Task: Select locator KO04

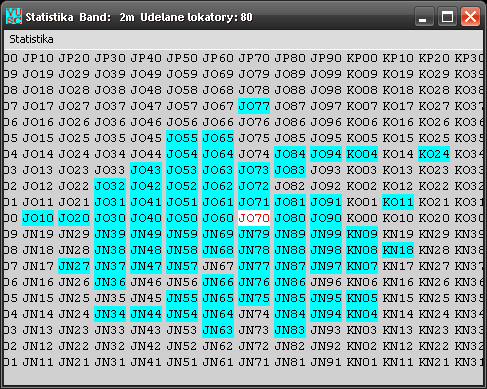Action: pyautogui.click(x=362, y=154)
